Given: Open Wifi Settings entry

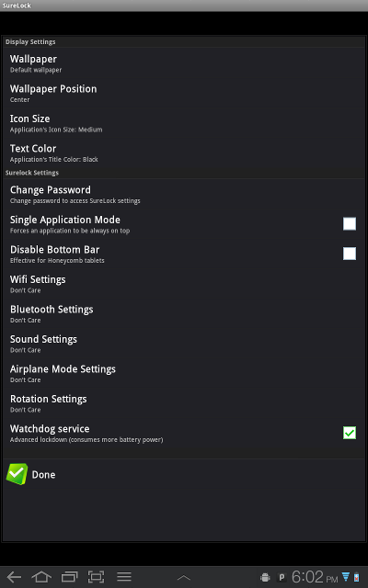Looking at the screenshot, I should click(184, 284).
